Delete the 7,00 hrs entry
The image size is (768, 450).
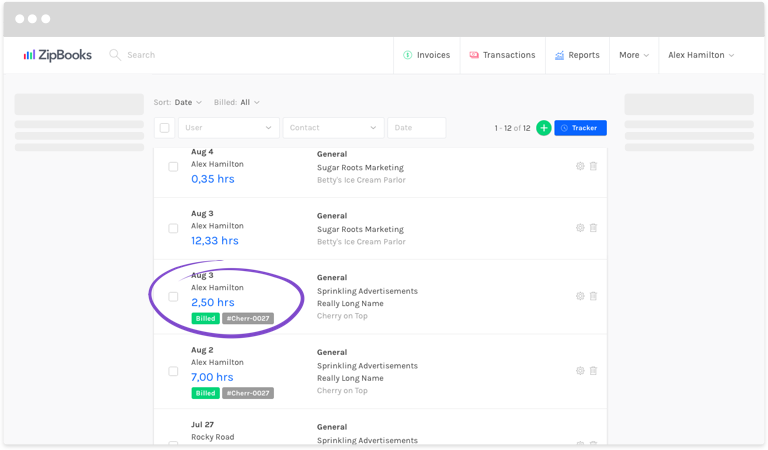click(593, 371)
